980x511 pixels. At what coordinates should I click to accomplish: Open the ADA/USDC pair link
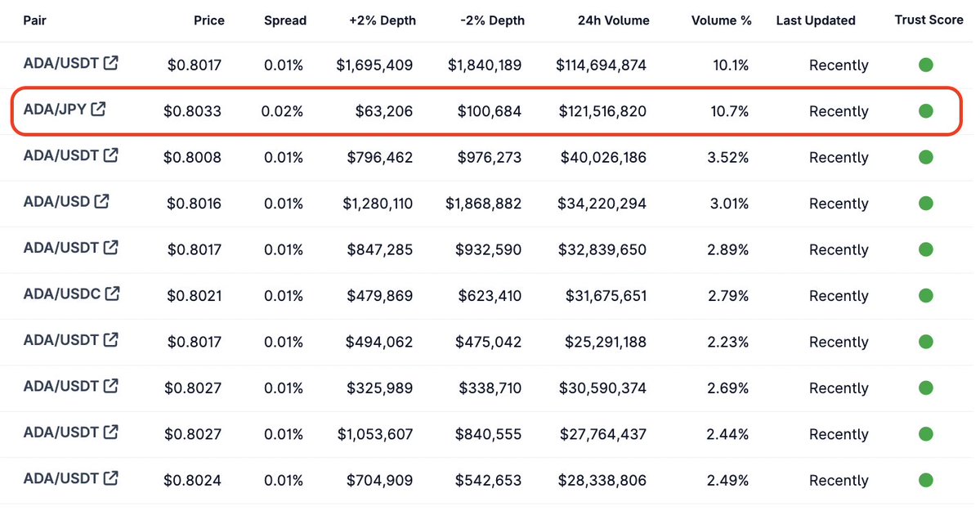coord(62,294)
